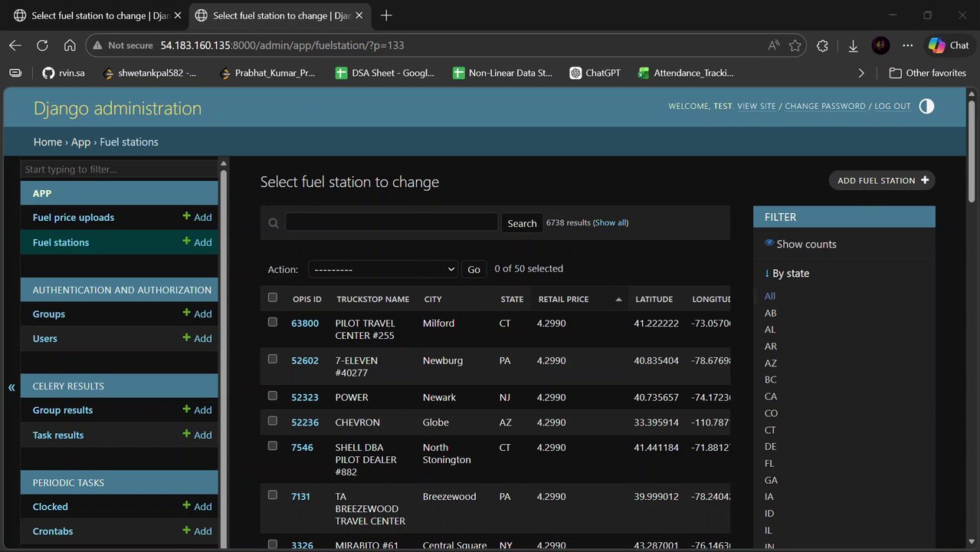Open a new browser tab with plus
980x552 pixels.
[386, 15]
